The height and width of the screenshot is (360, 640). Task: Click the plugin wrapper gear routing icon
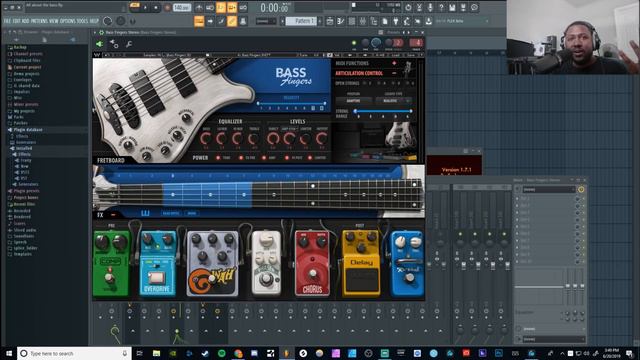point(114,44)
